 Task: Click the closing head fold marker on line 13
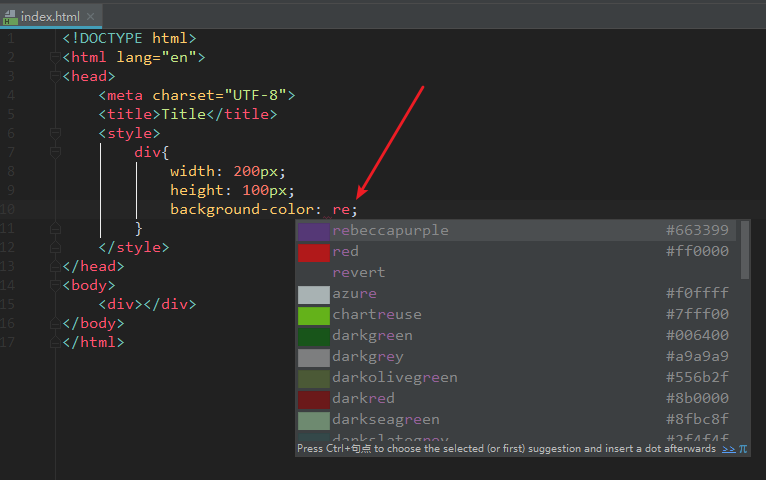55,266
